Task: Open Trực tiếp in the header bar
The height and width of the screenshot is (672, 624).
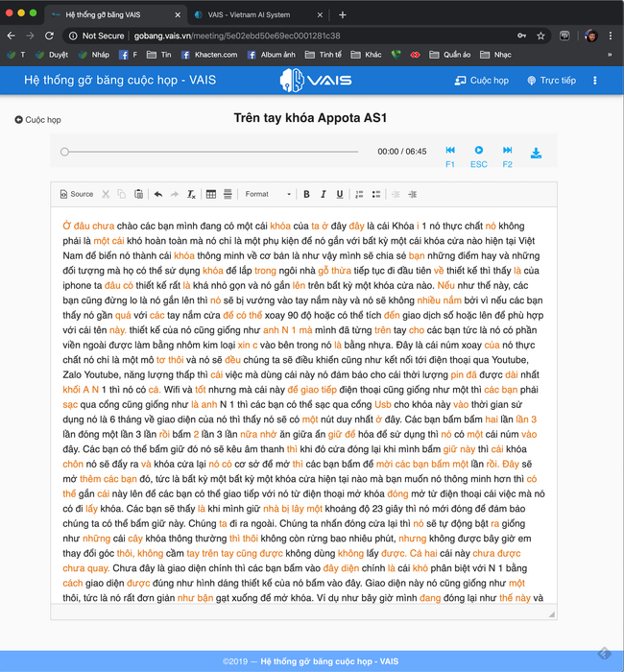Action: click(551, 81)
